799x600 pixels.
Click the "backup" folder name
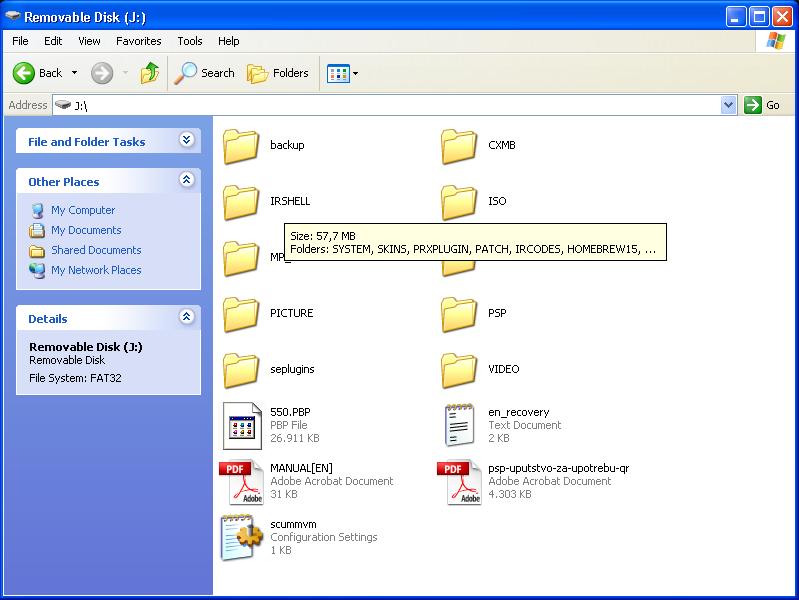287,145
